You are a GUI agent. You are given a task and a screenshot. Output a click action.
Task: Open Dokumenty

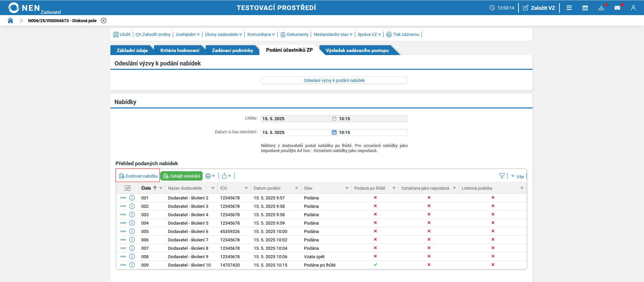[x=295, y=34]
